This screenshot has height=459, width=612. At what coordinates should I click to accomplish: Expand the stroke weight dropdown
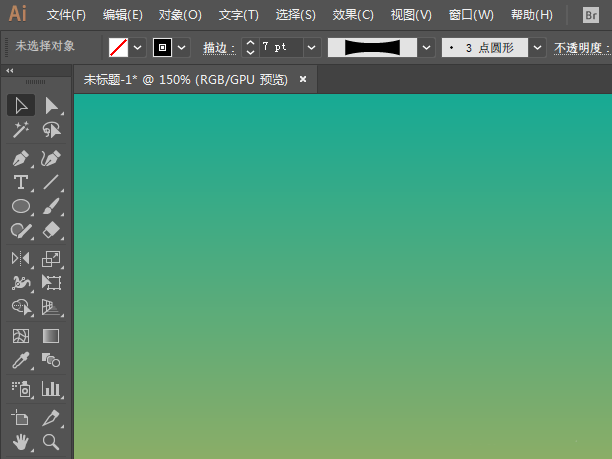coord(311,48)
